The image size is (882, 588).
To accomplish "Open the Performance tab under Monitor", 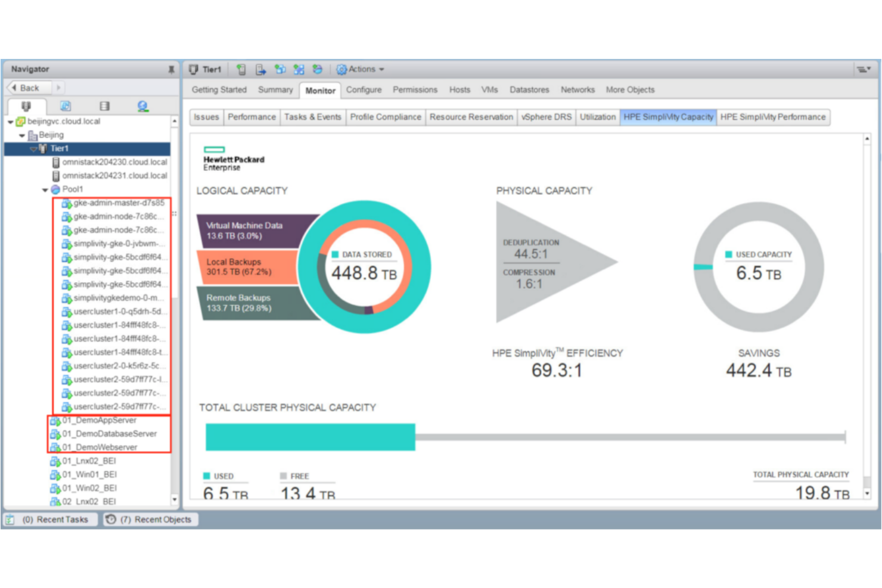I will tap(251, 117).
